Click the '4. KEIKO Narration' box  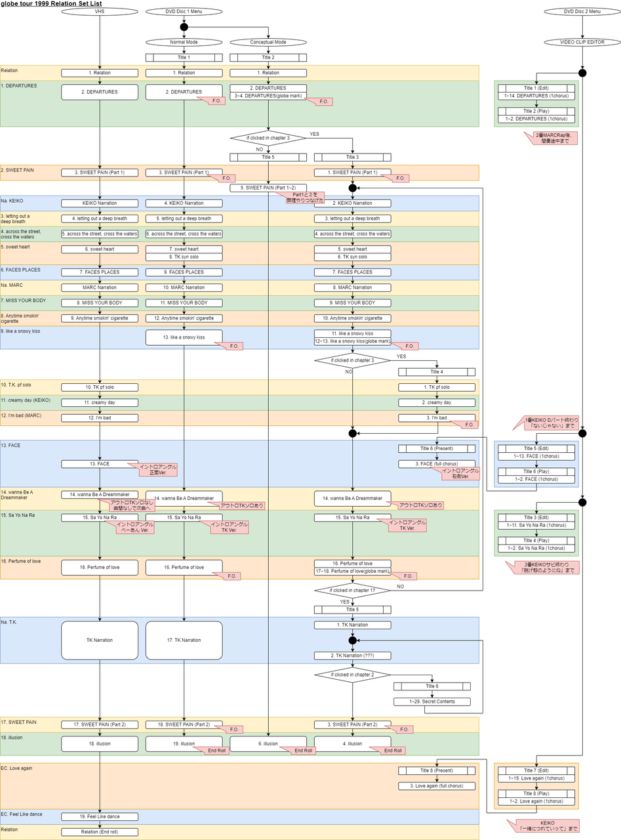click(184, 203)
